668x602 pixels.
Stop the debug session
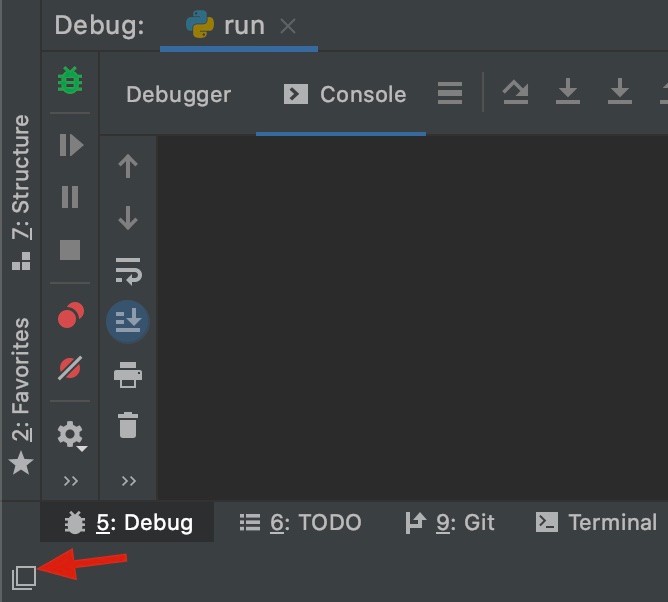coord(70,250)
